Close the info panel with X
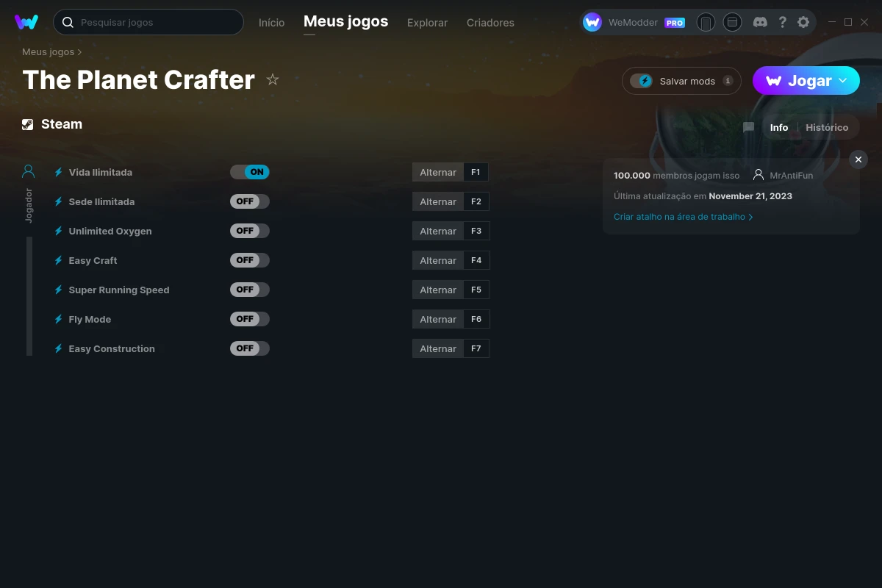The height and width of the screenshot is (588, 882). click(x=858, y=159)
